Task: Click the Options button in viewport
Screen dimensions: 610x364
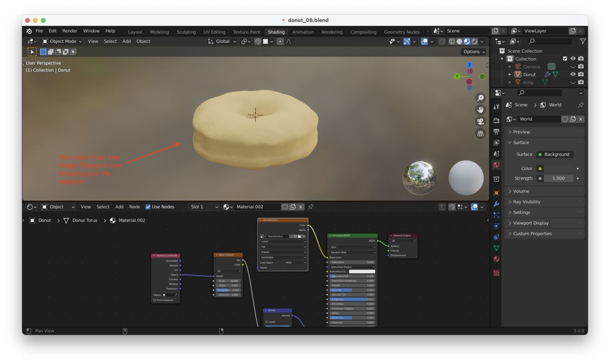Action: click(x=473, y=51)
